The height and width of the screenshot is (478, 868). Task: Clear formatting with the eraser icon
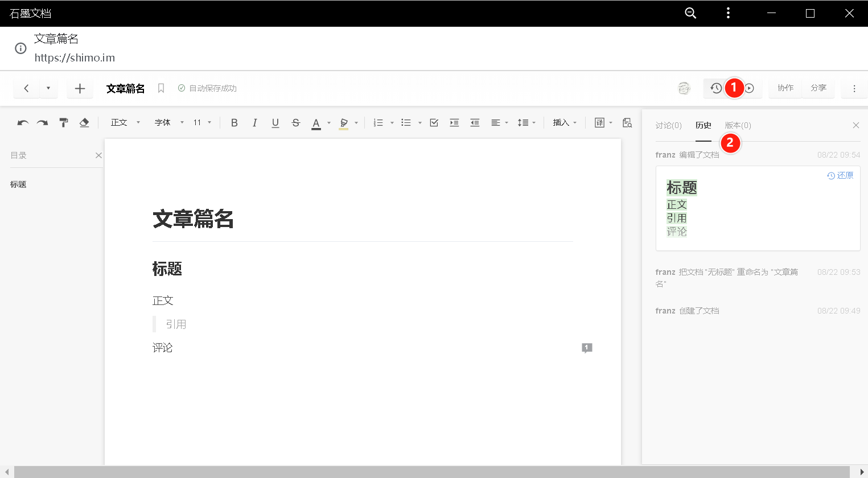[84, 122]
